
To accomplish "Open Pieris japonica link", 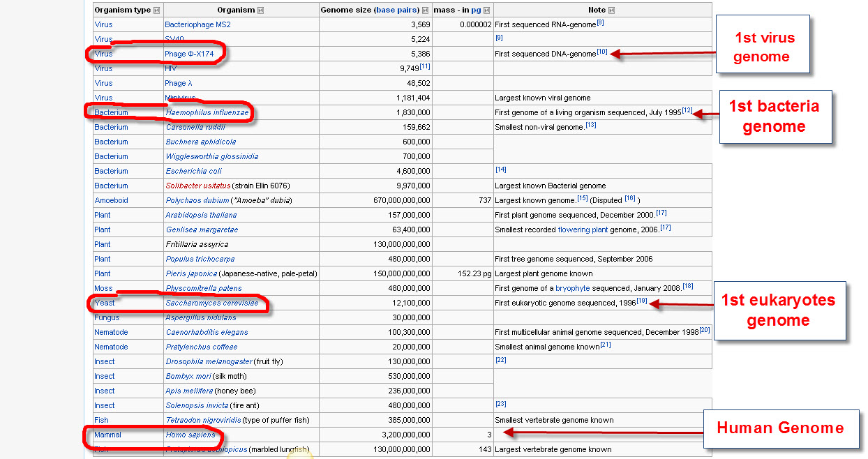I will pyautogui.click(x=191, y=273).
